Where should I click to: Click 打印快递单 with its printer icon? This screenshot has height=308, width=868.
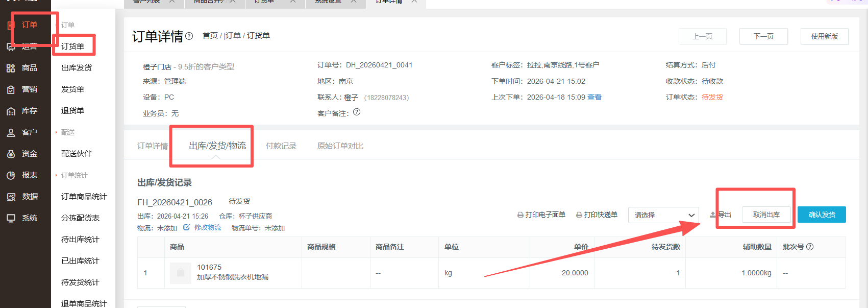click(597, 215)
